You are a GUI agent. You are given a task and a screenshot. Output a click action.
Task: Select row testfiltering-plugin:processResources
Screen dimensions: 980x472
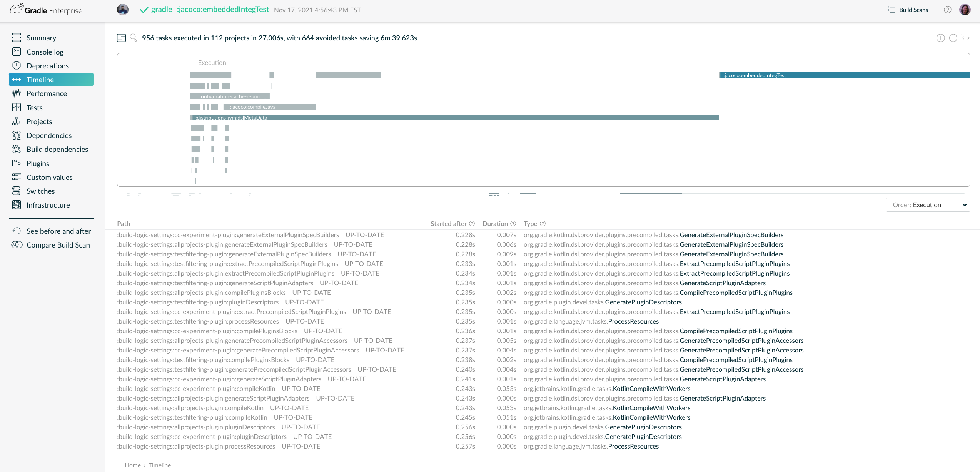coord(543,321)
